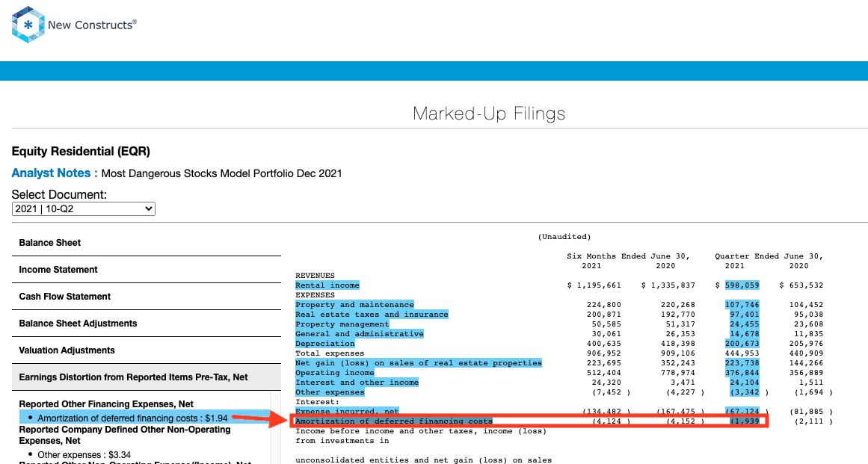
Task: Click the General and administrative label
Action: tap(360, 334)
